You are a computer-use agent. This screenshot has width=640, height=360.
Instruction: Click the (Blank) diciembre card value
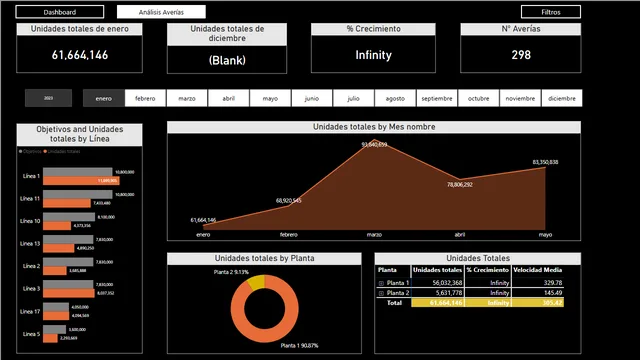(227, 60)
